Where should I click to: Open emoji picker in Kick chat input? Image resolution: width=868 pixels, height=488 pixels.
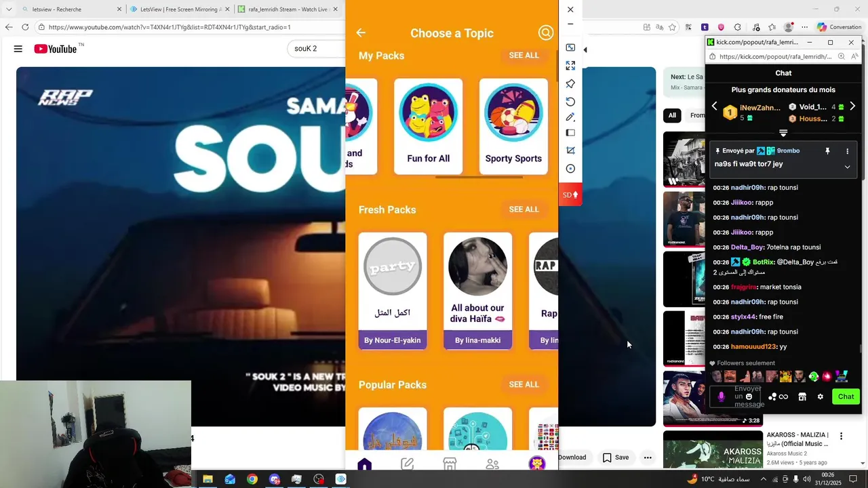point(749,396)
